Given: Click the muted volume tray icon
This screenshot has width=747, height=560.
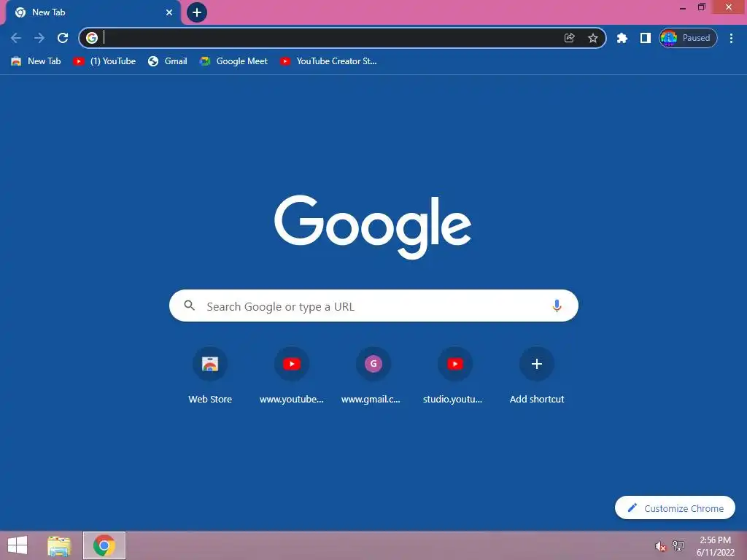Looking at the screenshot, I should [660, 546].
